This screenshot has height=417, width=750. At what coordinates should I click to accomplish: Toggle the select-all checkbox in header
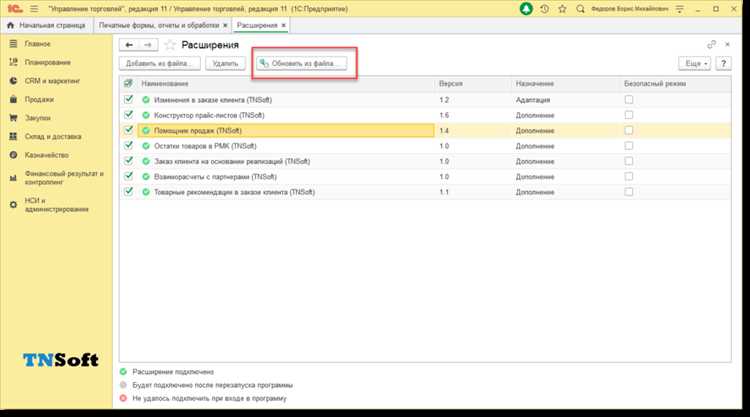pos(128,83)
